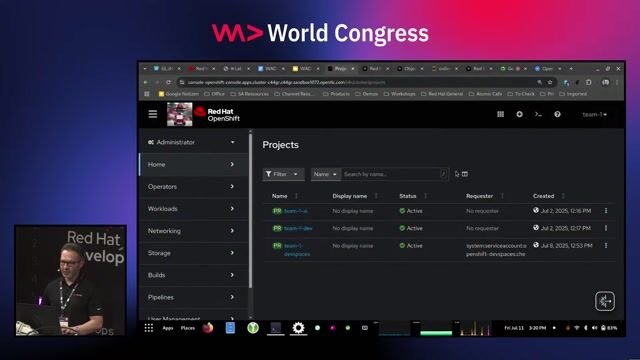The width and height of the screenshot is (640, 360).
Task: Sort by the Created column header
Action: [x=543, y=196]
